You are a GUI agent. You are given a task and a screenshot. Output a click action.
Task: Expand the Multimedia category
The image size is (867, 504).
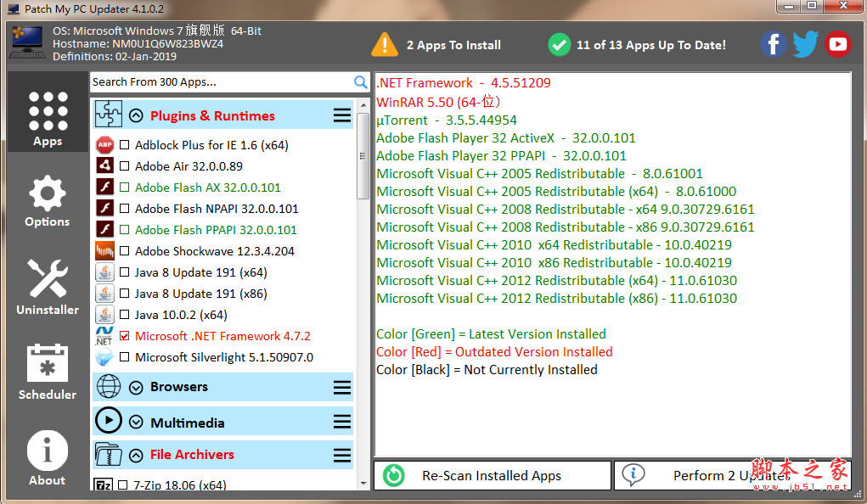[136, 423]
